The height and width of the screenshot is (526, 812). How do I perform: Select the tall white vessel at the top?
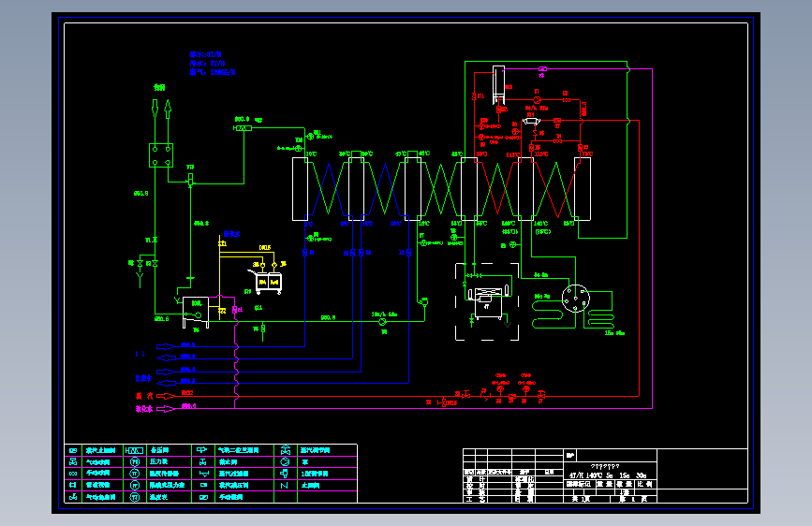pyautogui.click(x=498, y=85)
